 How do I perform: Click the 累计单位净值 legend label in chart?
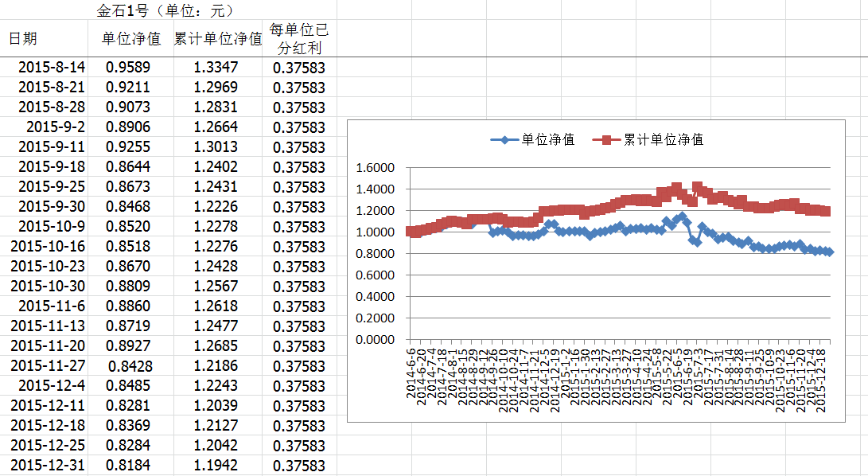coord(663,139)
